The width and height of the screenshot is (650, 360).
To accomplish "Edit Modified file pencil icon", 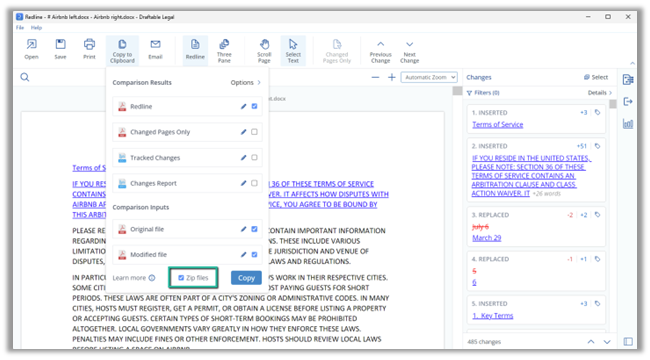I will pos(243,254).
